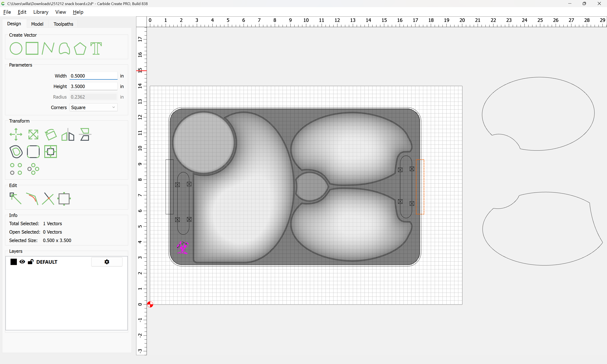Screen dimensions: 607x364
Task: Open DEFAULT layer settings gear button
Action: pyautogui.click(x=107, y=262)
